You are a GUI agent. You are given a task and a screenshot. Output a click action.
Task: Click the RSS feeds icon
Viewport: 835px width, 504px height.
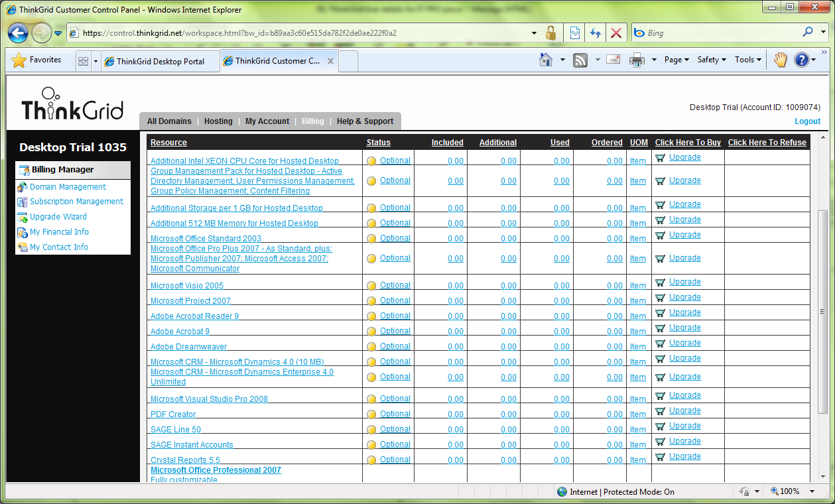tap(580, 60)
